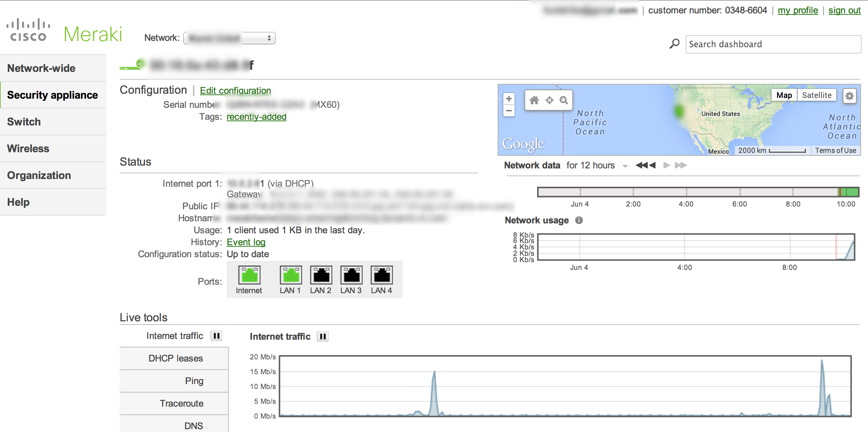Image resolution: width=868 pixels, height=432 pixels.
Task: Click the Internet port status icon
Action: pyautogui.click(x=249, y=275)
